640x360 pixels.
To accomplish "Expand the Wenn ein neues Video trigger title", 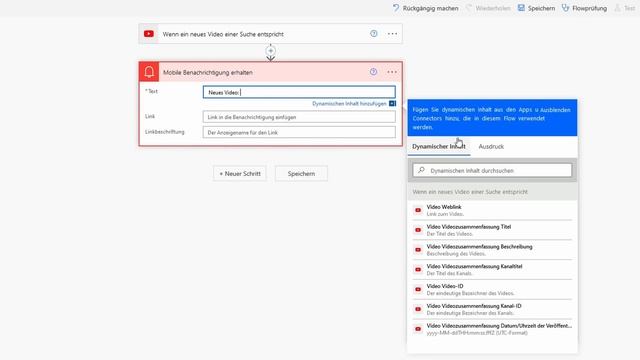I will click(x=223, y=34).
